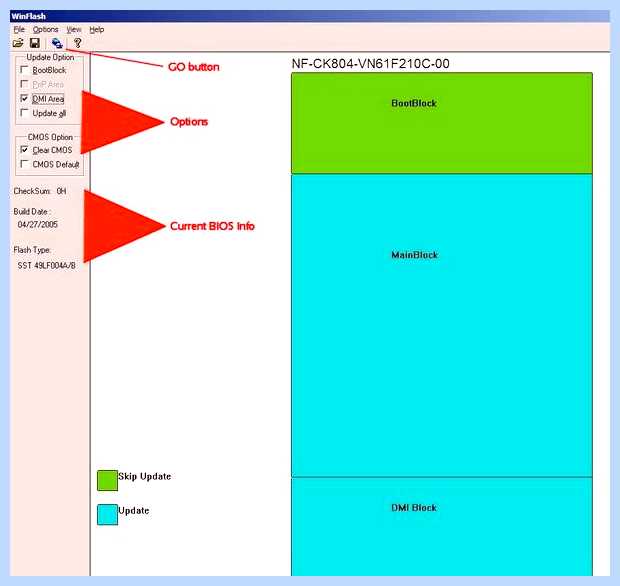Image resolution: width=620 pixels, height=586 pixels.
Task: Enable the BootBlock update checkbox
Action: coord(25,70)
